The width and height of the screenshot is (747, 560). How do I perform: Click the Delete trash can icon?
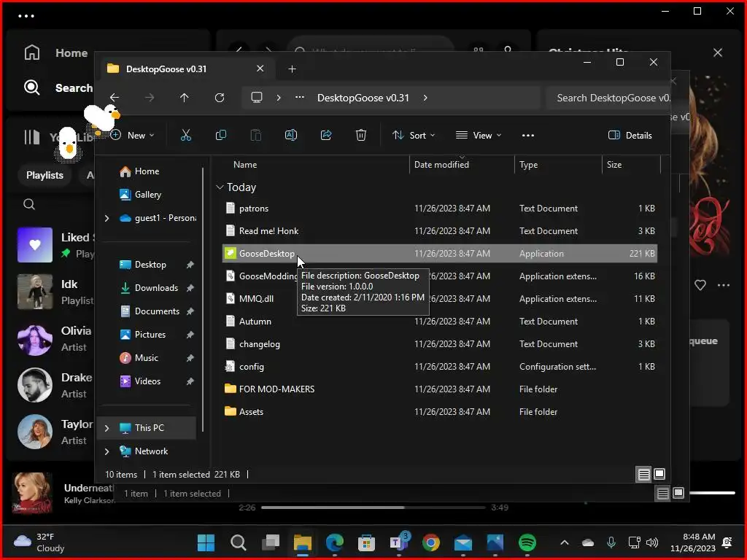[361, 135]
